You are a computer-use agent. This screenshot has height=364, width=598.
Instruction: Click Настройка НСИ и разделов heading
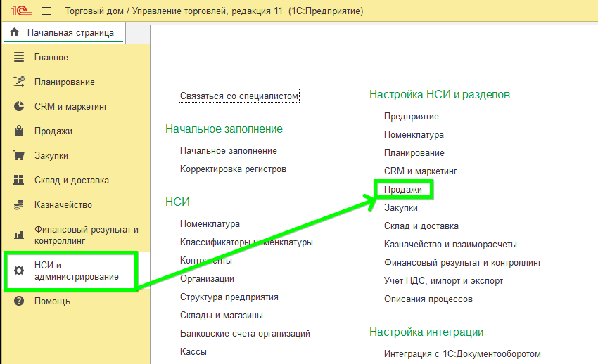pos(439,94)
